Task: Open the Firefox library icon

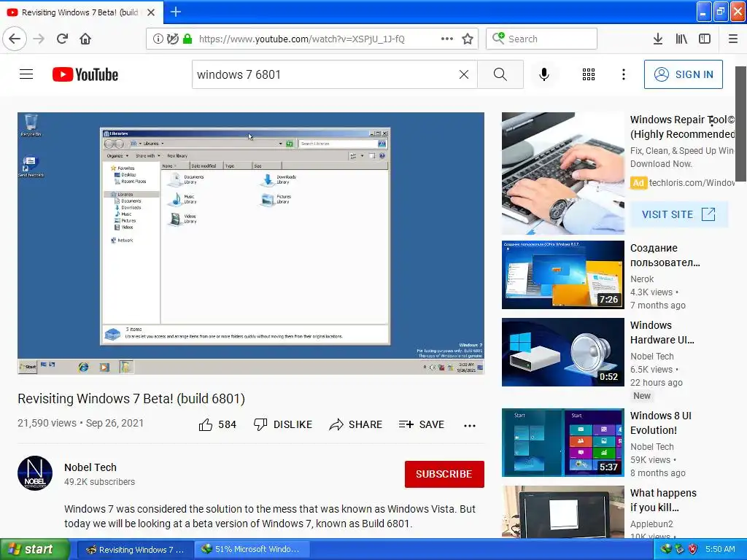Action: point(681,39)
